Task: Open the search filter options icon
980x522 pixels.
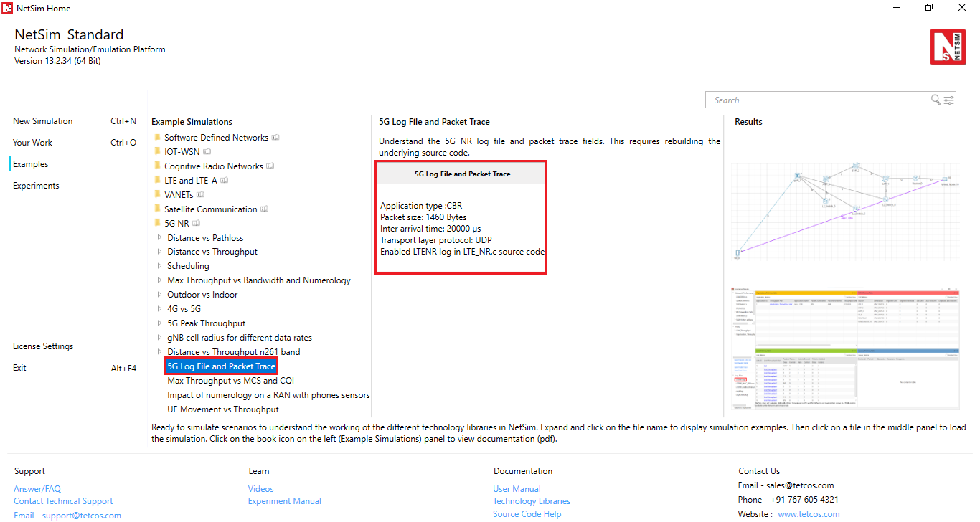Action: tap(949, 100)
